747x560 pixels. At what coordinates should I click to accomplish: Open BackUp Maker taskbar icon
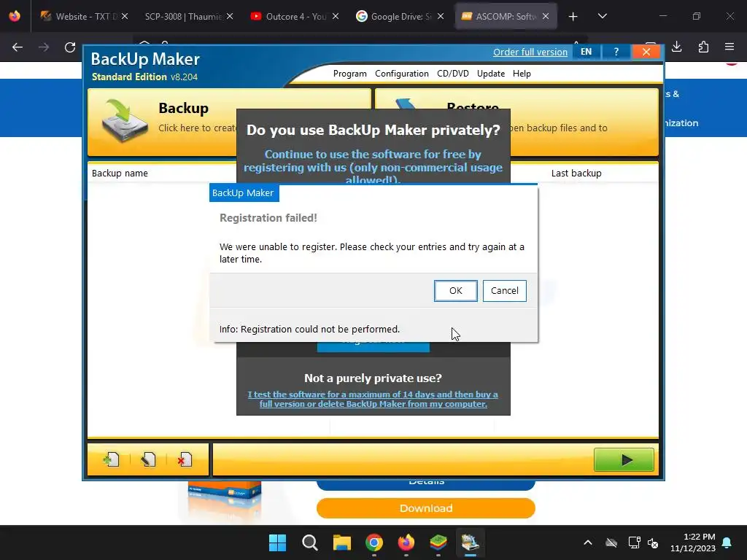click(471, 542)
